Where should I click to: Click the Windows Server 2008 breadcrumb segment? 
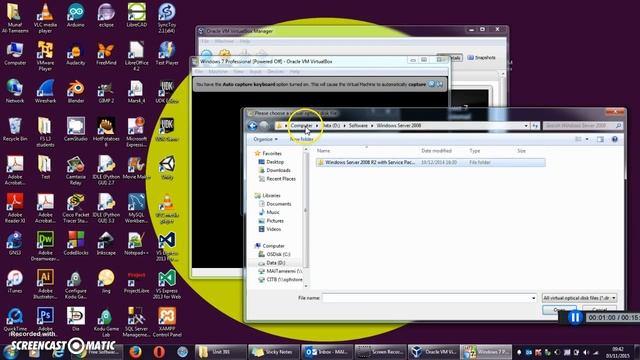[399, 126]
